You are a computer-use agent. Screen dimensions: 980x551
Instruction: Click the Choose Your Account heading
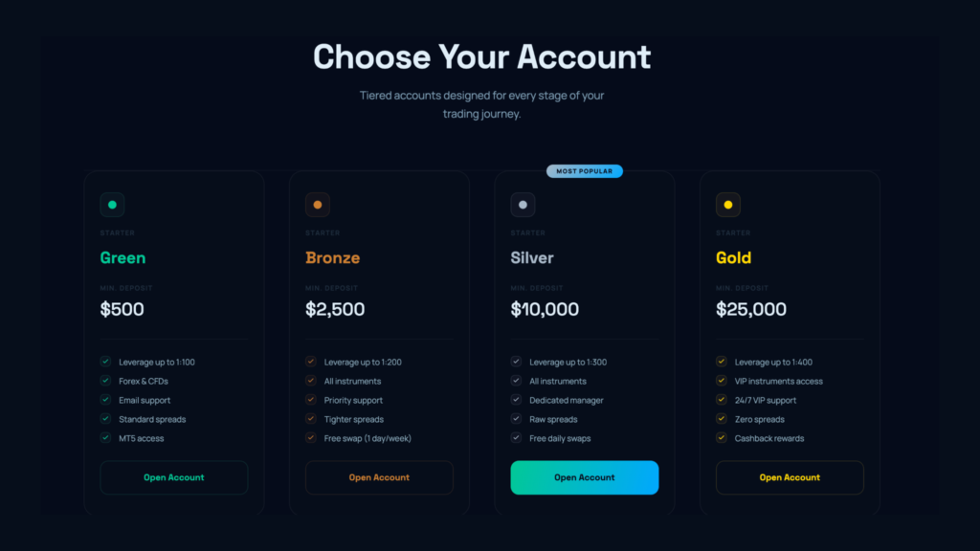482,56
